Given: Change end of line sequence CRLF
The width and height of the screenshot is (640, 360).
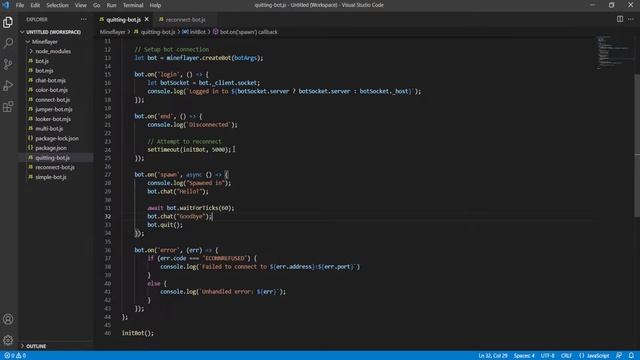Looking at the screenshot, I should (566, 356).
